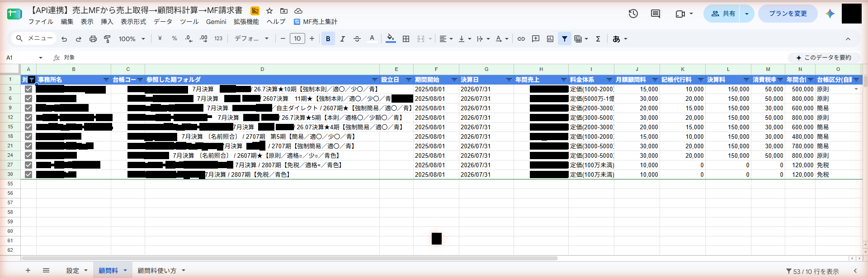Image resolution: width=868 pixels, height=278 pixels.
Task: Toggle the checkbox in row 12
Action: pos(28,118)
